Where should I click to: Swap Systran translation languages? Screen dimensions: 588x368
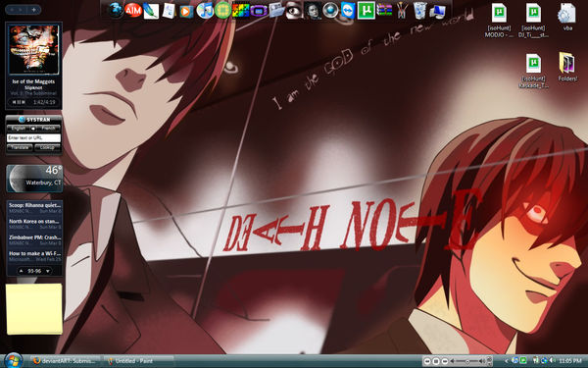tap(33, 129)
